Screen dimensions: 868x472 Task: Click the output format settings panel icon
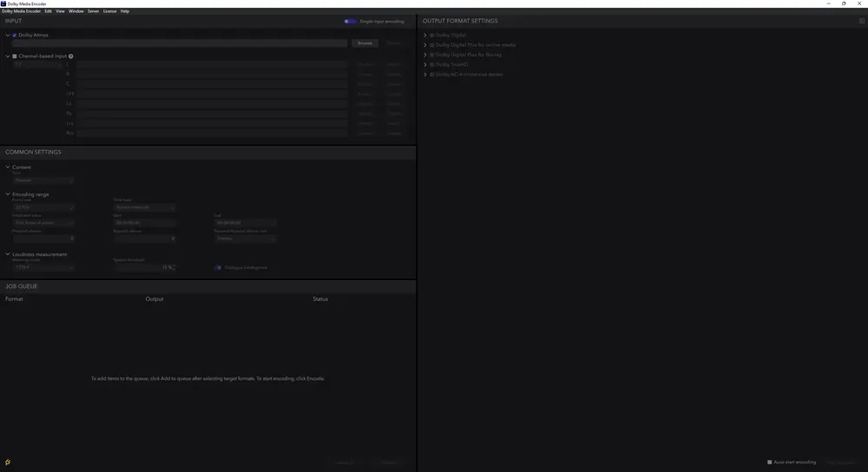(x=862, y=21)
